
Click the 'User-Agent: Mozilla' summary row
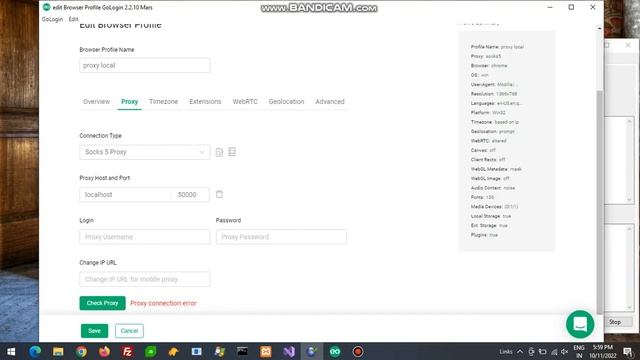coord(494,84)
